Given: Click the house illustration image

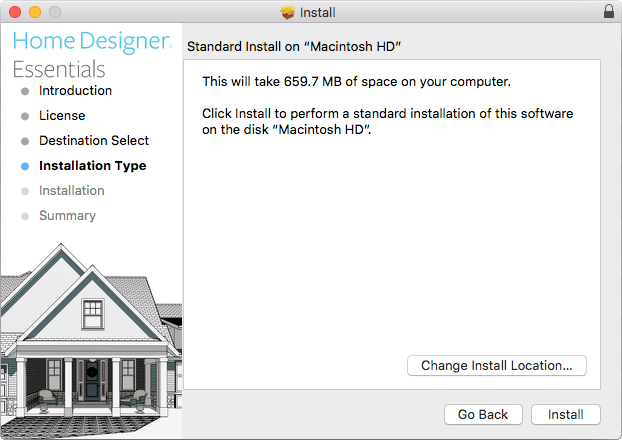Looking at the screenshot, I should coord(91,340).
